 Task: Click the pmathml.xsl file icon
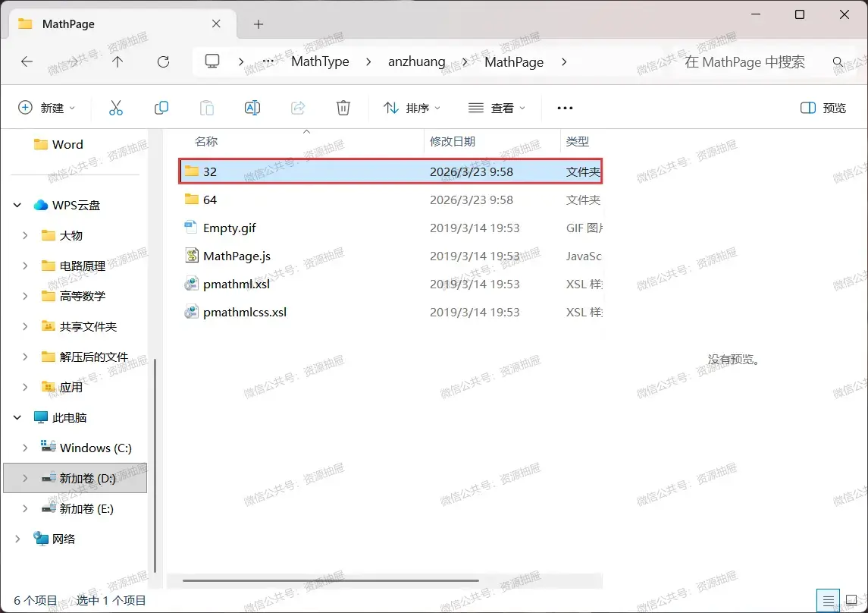point(192,284)
